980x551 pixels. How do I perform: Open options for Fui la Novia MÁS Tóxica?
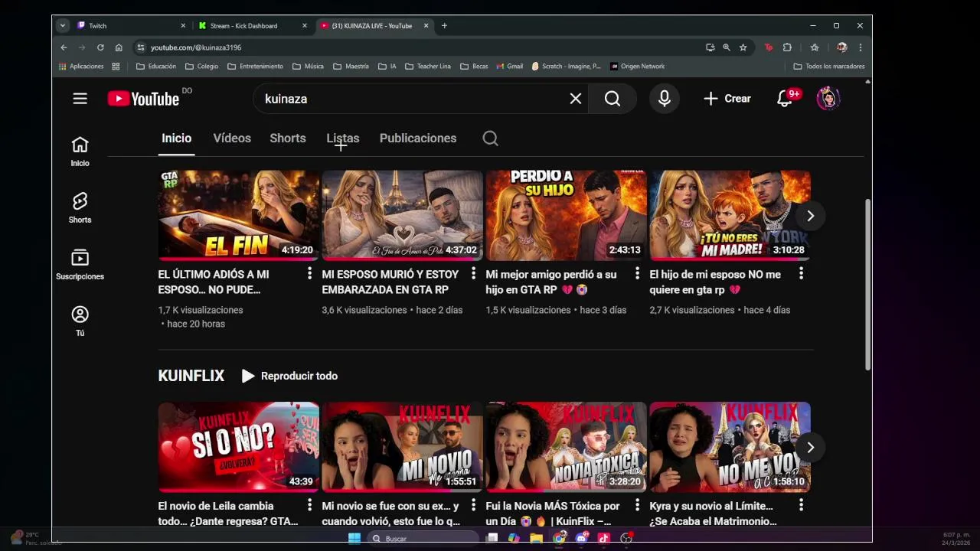(637, 505)
